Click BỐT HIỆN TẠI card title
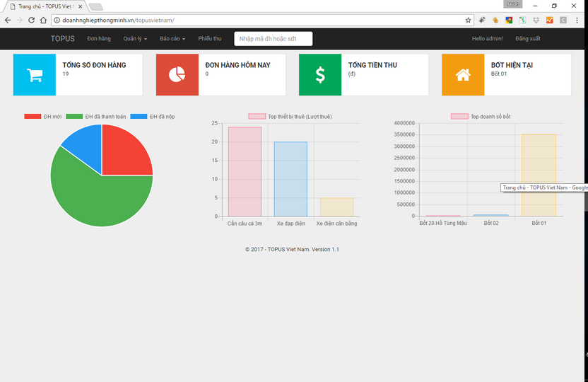This screenshot has height=382, width=588. click(x=512, y=65)
